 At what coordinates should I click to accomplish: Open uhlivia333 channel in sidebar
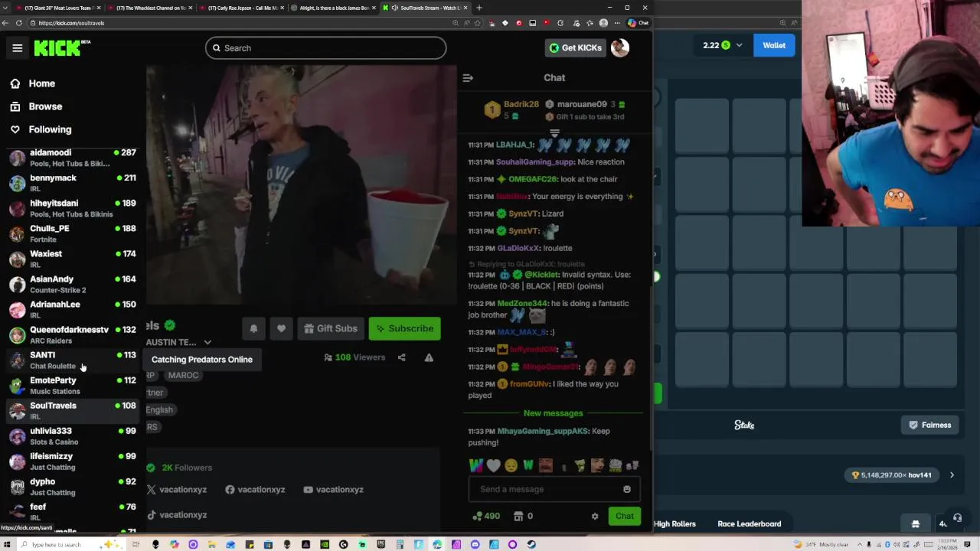[x=73, y=435]
